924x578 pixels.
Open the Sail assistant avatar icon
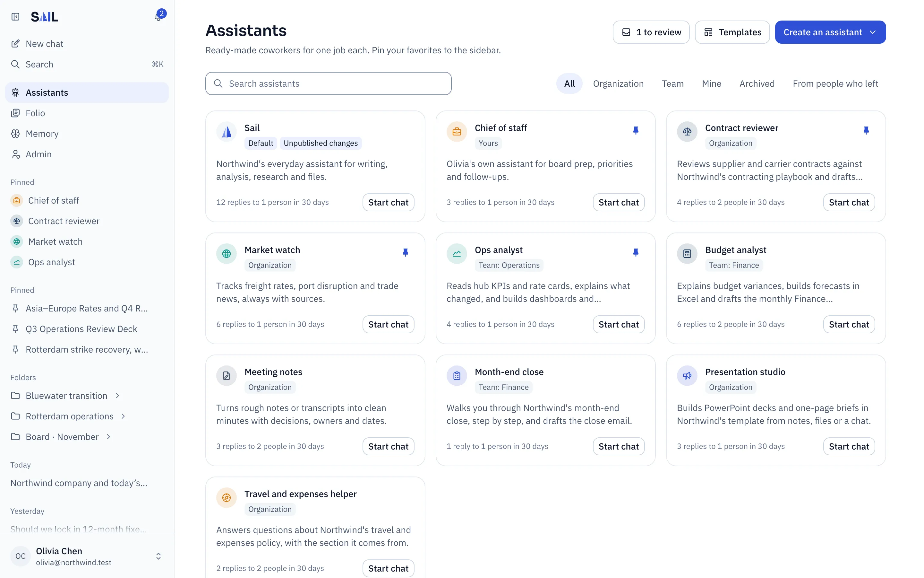tap(227, 132)
